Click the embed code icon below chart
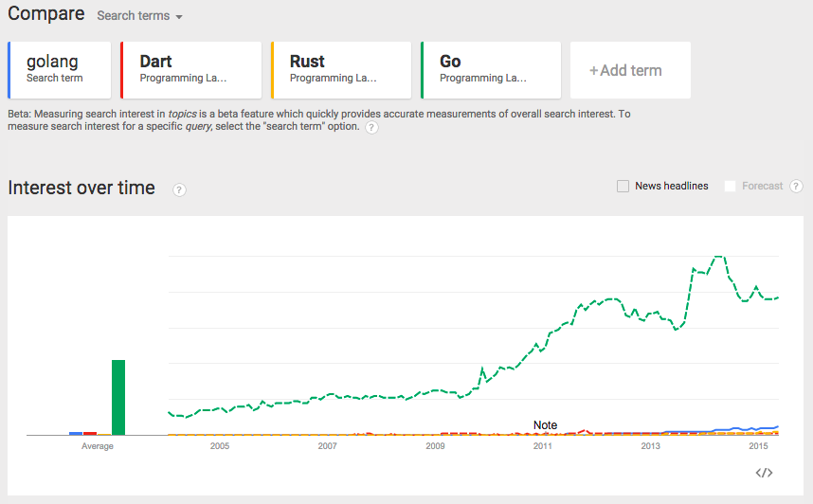The image size is (813, 504). point(765,473)
